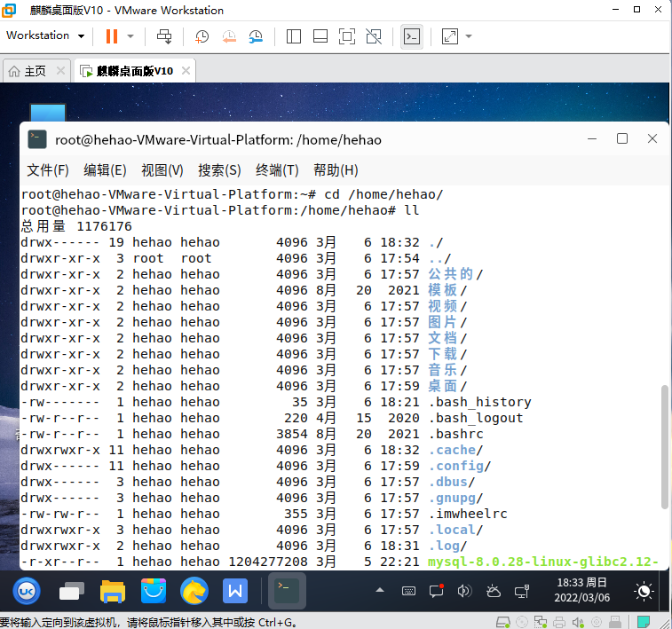The image size is (672, 629).
Task: Click the VMware sound card status icon
Action: (578, 622)
